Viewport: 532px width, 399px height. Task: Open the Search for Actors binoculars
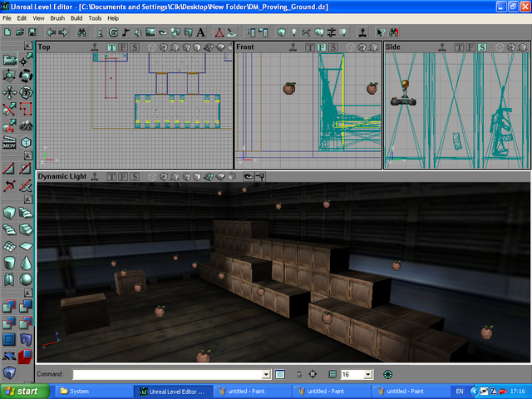(81, 32)
